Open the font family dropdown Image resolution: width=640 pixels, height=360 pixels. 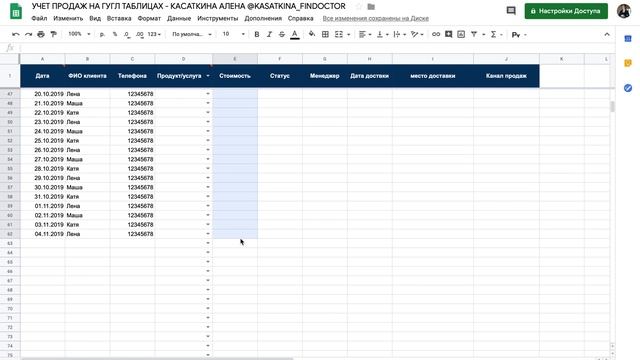point(192,35)
